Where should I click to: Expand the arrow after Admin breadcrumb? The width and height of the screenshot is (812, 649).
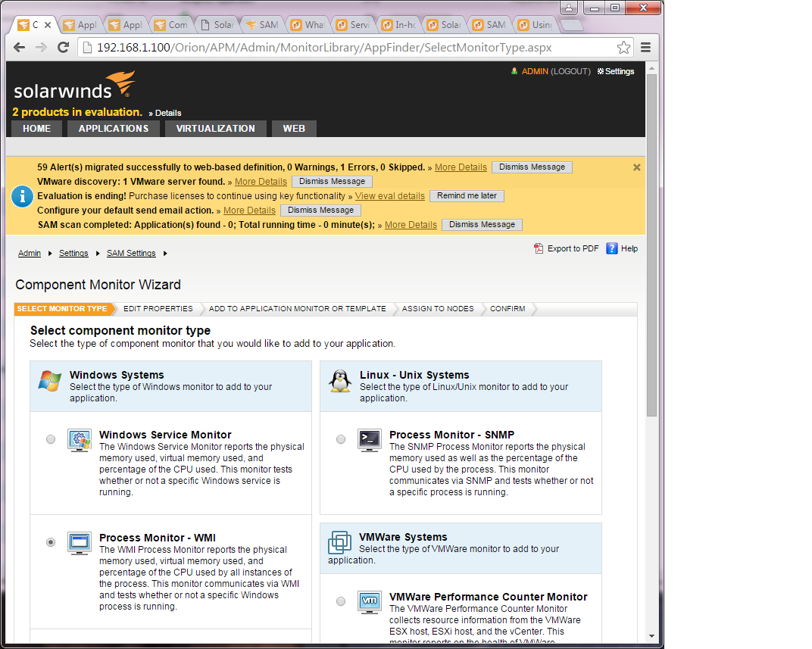tap(50, 253)
